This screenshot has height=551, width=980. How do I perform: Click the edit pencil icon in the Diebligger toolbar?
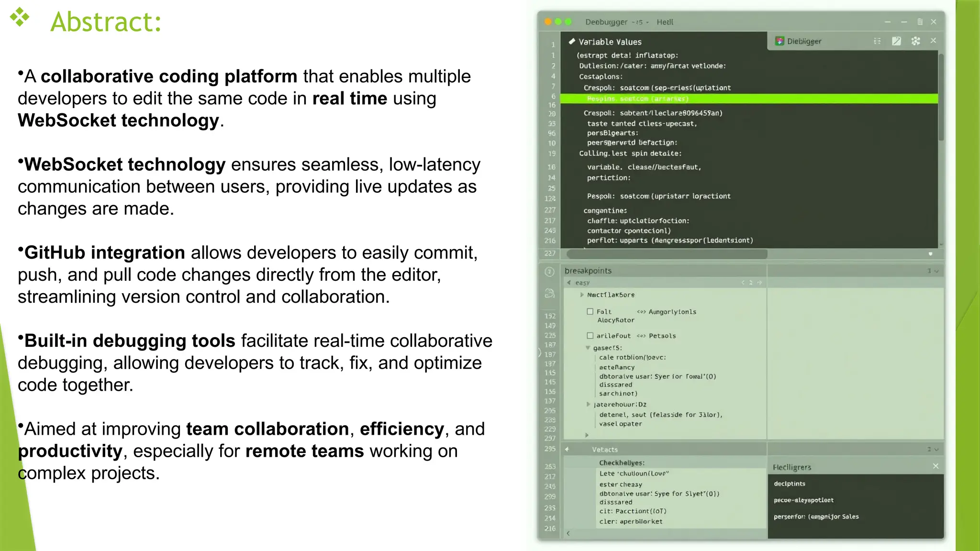896,41
